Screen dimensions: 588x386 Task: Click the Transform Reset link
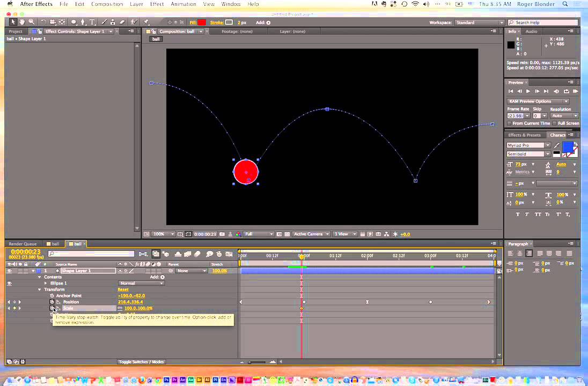pos(123,289)
